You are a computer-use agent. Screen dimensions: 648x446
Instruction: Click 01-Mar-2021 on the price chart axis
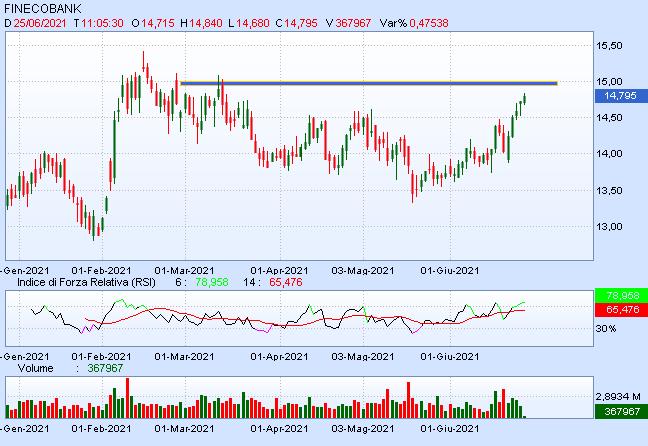pyautogui.click(x=184, y=271)
